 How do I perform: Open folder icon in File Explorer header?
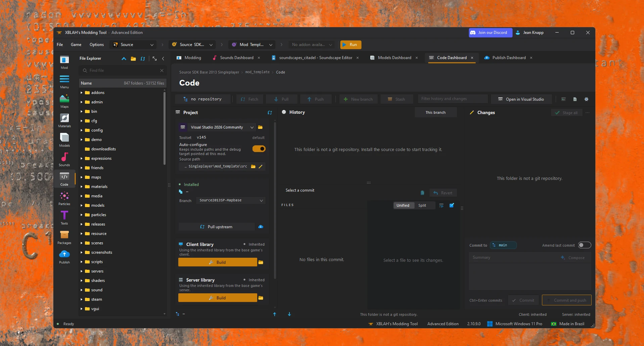pos(133,58)
